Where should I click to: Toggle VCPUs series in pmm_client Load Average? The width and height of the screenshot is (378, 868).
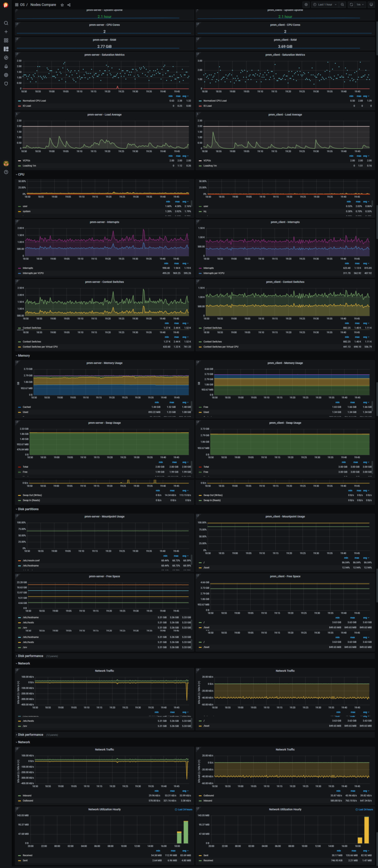(x=207, y=161)
